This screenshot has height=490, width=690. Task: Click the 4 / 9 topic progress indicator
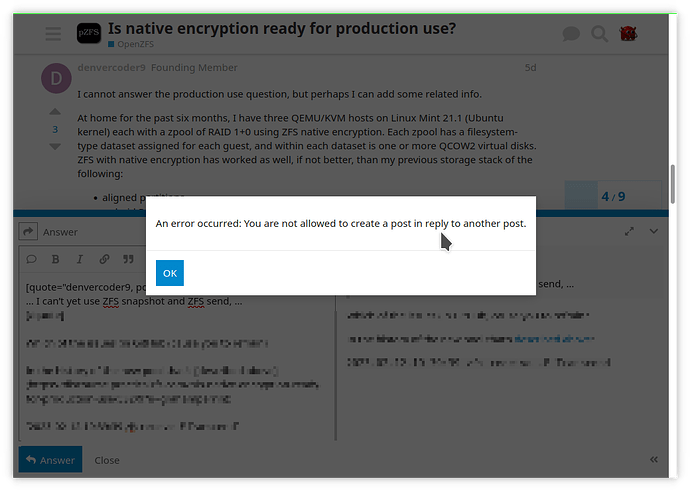[613, 196]
